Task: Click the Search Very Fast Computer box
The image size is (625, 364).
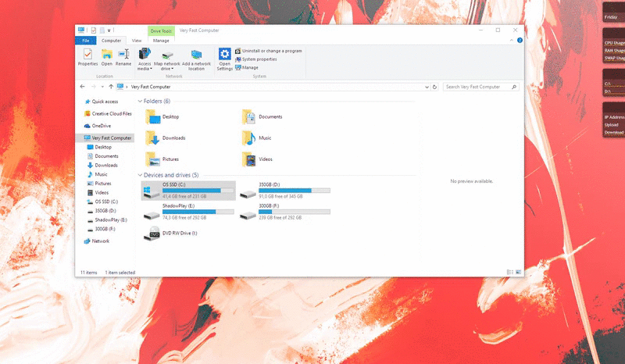Action: (480, 87)
